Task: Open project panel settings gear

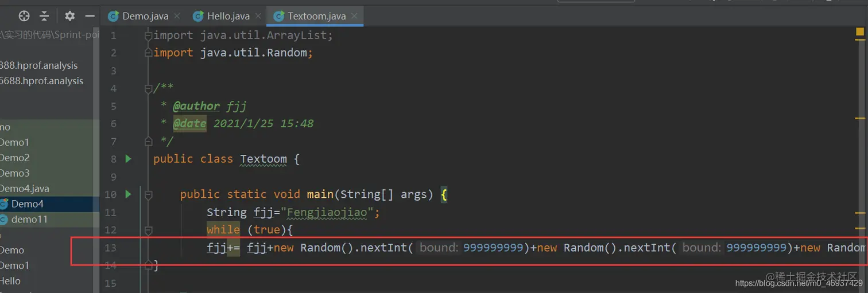Action: click(69, 16)
